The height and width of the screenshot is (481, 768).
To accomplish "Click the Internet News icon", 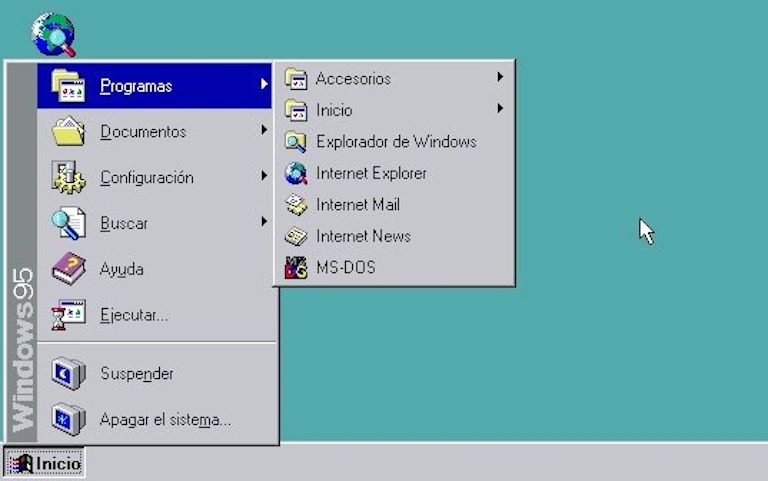I will click(x=296, y=236).
